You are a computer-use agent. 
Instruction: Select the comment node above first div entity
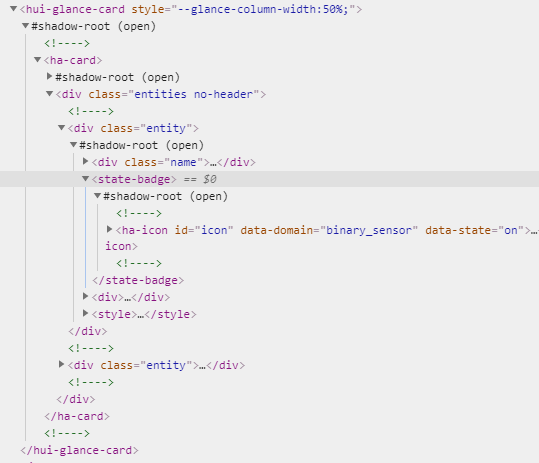click(91, 111)
